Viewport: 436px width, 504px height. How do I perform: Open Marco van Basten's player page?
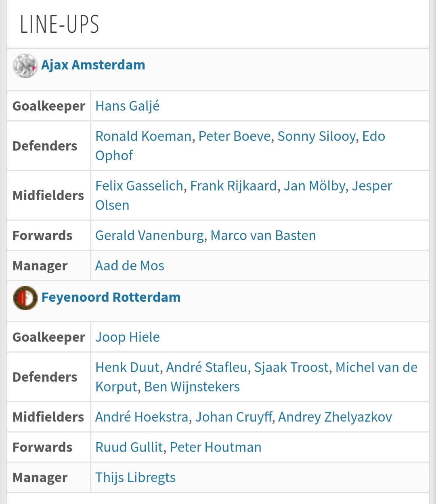pyautogui.click(x=263, y=236)
